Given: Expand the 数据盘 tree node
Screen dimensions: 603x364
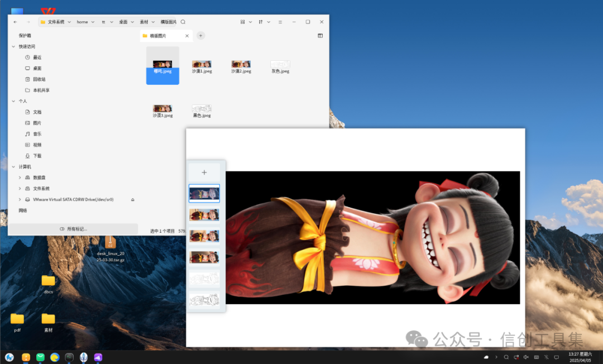Looking at the screenshot, I should tap(20, 178).
